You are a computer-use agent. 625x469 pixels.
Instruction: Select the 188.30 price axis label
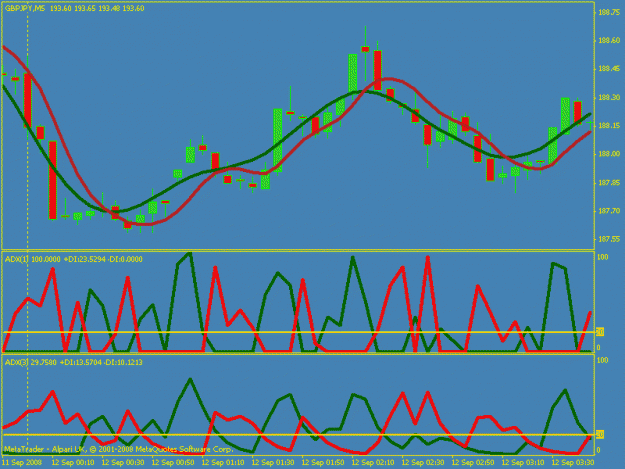click(609, 98)
